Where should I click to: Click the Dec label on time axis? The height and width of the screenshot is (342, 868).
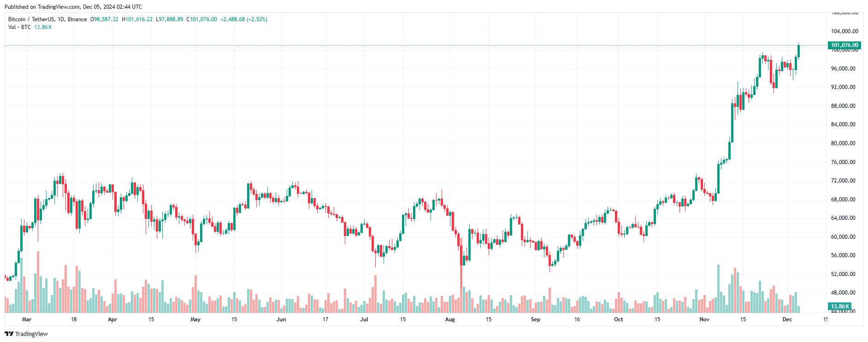point(787,319)
